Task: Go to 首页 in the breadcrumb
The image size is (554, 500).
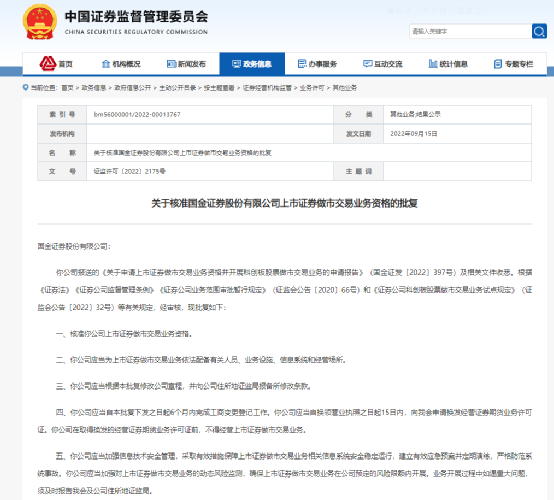Action: 67,88
